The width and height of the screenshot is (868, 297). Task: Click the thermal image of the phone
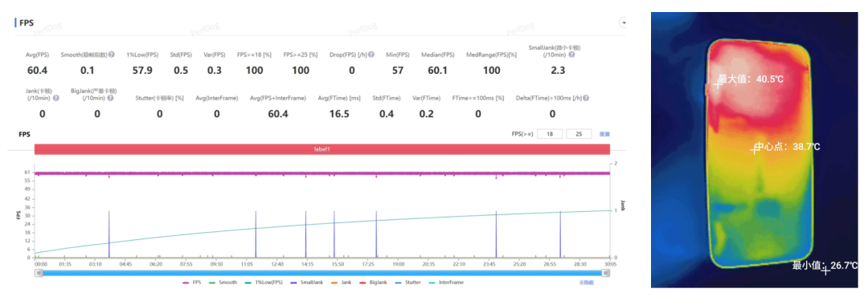(x=755, y=149)
